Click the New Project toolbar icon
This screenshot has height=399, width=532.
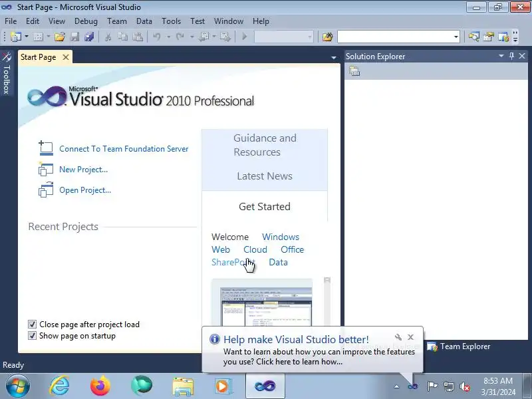pyautogui.click(x=15, y=37)
